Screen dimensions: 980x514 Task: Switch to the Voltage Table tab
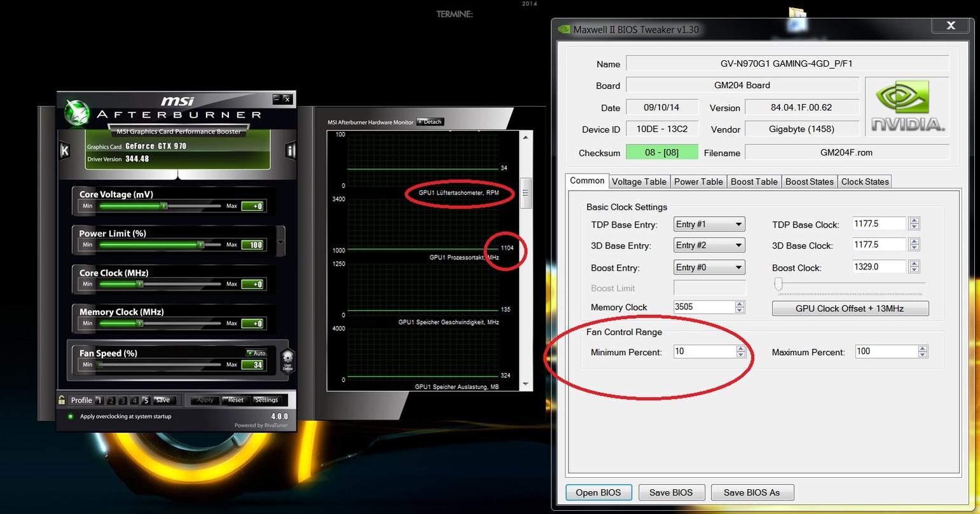pos(639,182)
